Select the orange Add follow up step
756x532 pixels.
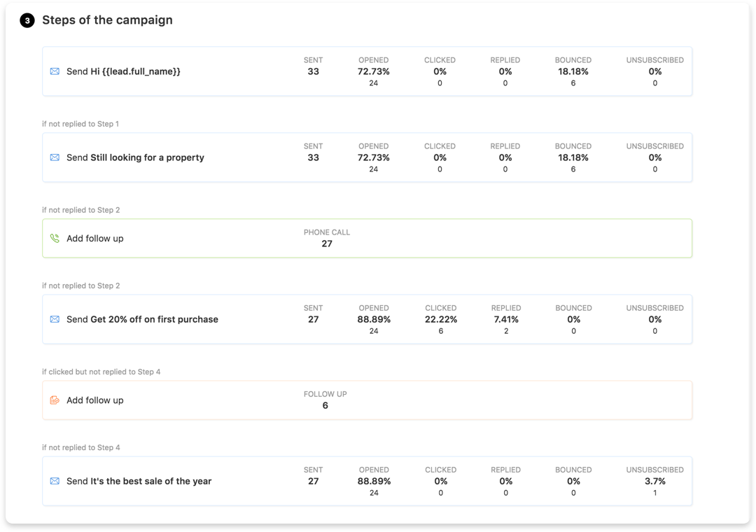(x=94, y=400)
